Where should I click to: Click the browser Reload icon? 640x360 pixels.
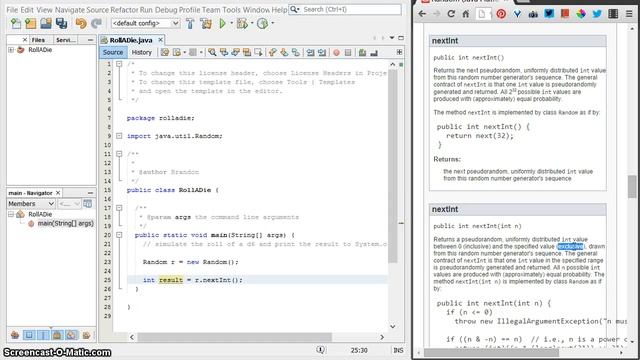pos(451,14)
